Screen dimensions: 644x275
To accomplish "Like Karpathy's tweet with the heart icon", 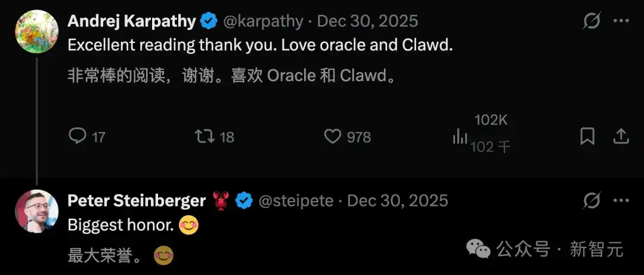I will click(333, 137).
